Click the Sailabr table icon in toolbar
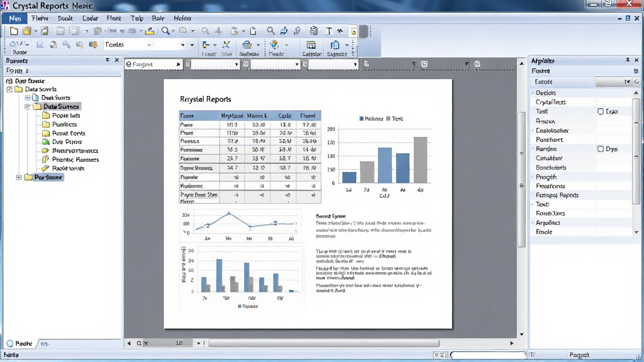The width and height of the screenshot is (644, 362). click(x=311, y=45)
